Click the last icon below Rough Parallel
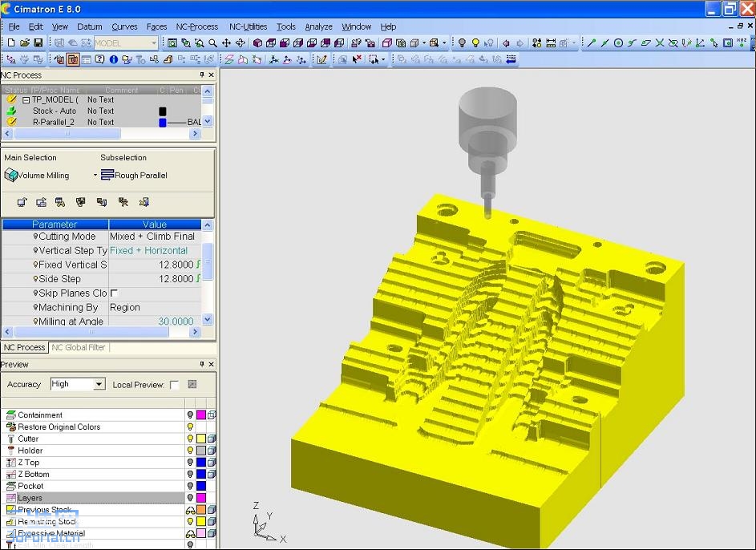 point(144,202)
